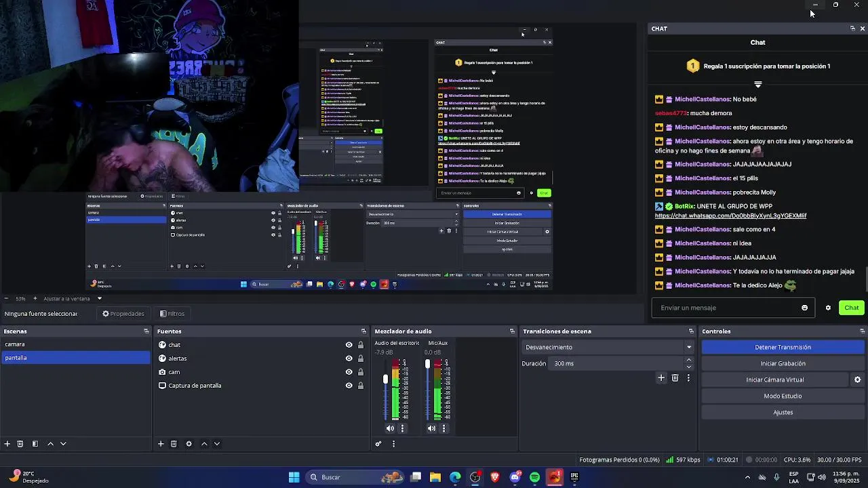This screenshot has height=488, width=868.
Task: Select the camara scene
Action: coord(75,344)
